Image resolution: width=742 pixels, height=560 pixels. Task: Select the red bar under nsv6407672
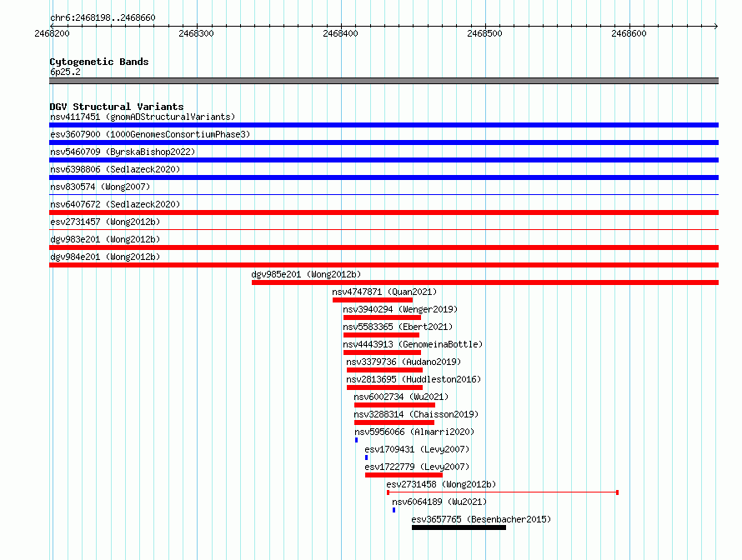coord(384,212)
